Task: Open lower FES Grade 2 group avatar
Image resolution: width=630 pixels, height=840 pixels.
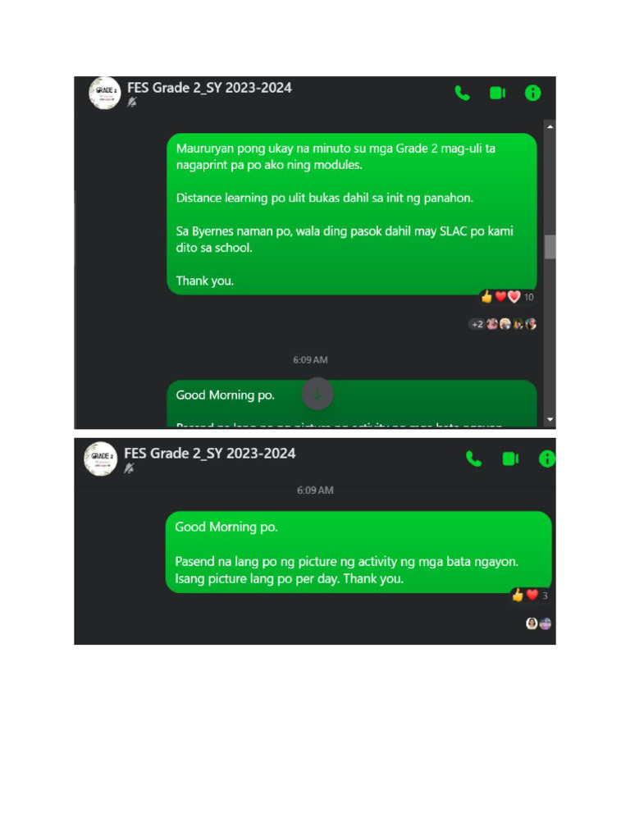Action: (100, 459)
